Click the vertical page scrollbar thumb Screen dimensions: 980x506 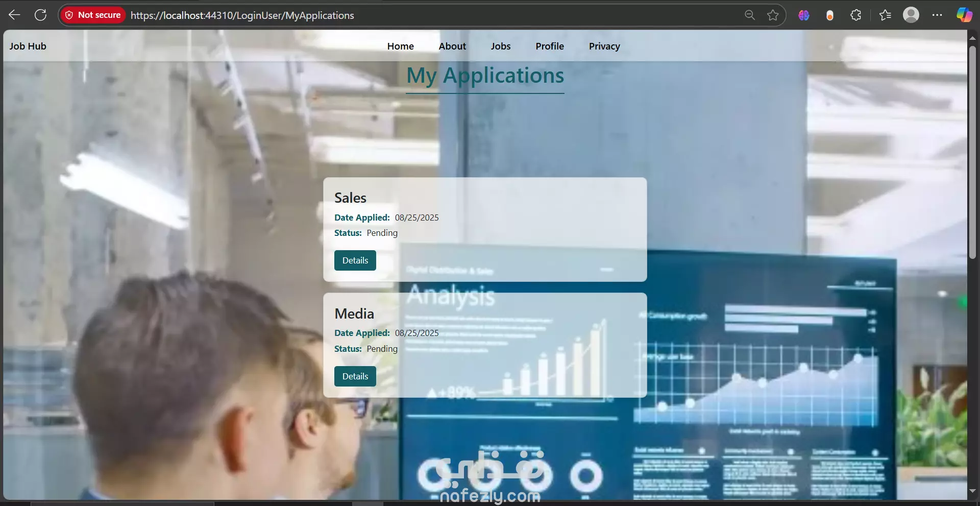(x=973, y=152)
